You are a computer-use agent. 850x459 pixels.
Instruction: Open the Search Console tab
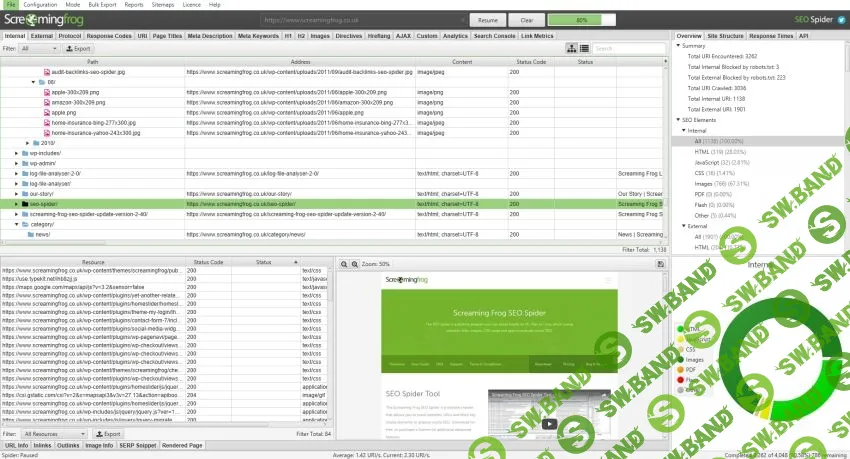pyautogui.click(x=494, y=36)
